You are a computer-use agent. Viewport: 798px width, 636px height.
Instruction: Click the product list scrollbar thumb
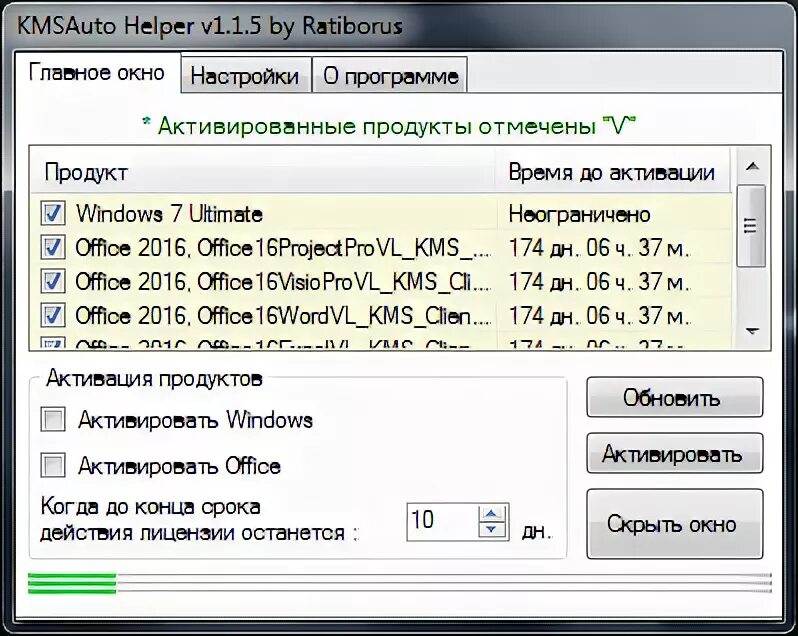751,226
